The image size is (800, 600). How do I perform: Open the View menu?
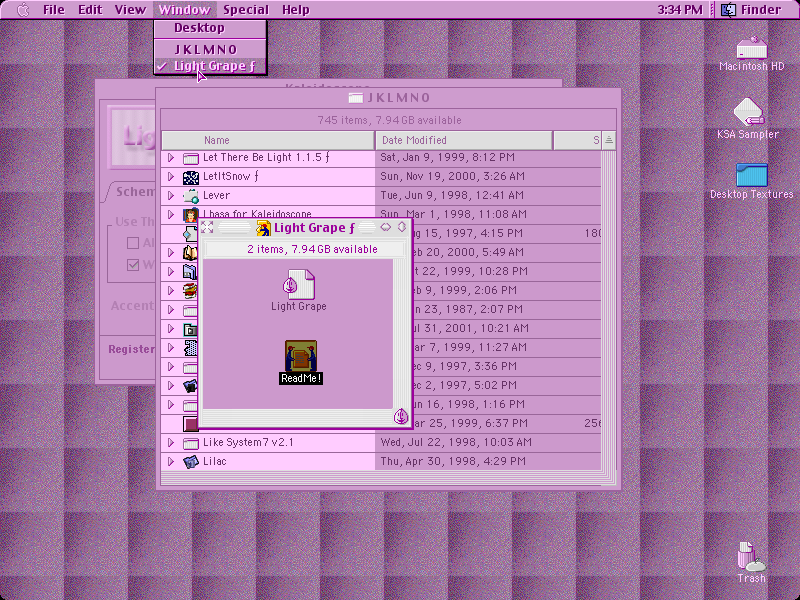[130, 10]
